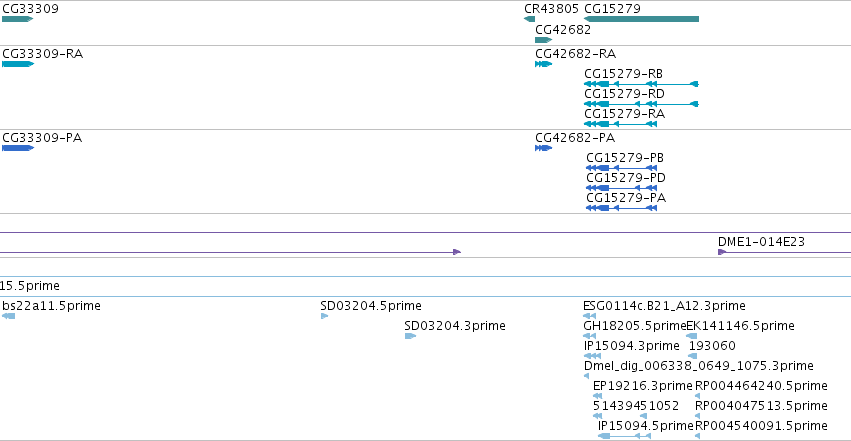Select the EP19216.3prime EST
Image resolution: width=851 pixels, height=441 pixels.
tap(598, 397)
